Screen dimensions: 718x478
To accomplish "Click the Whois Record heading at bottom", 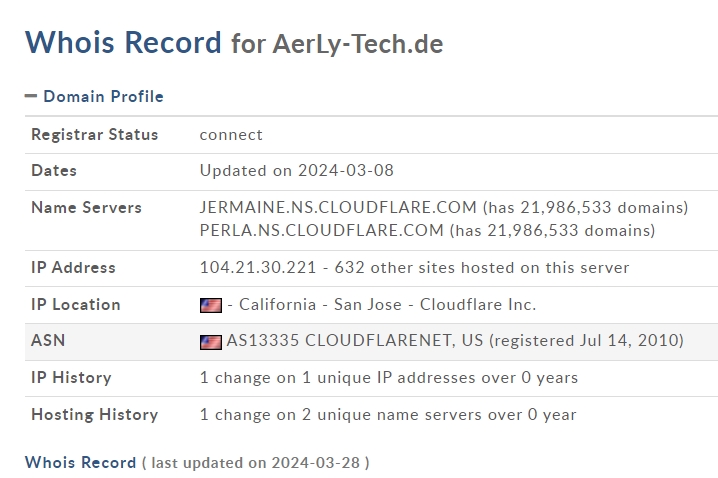I will click(81, 462).
